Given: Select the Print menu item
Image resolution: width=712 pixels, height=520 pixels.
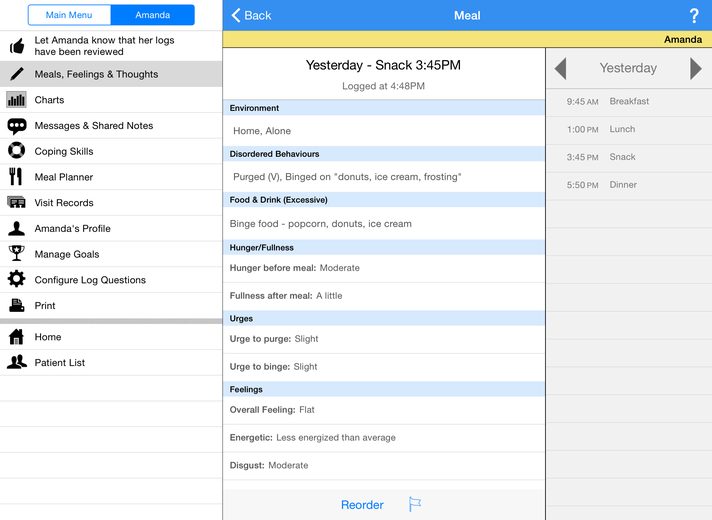Looking at the screenshot, I should click(x=111, y=306).
